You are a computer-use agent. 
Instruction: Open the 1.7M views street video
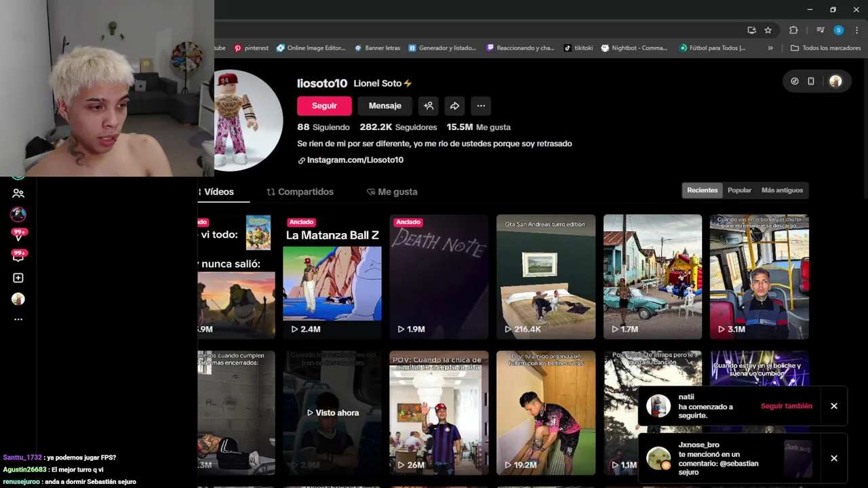(652, 277)
